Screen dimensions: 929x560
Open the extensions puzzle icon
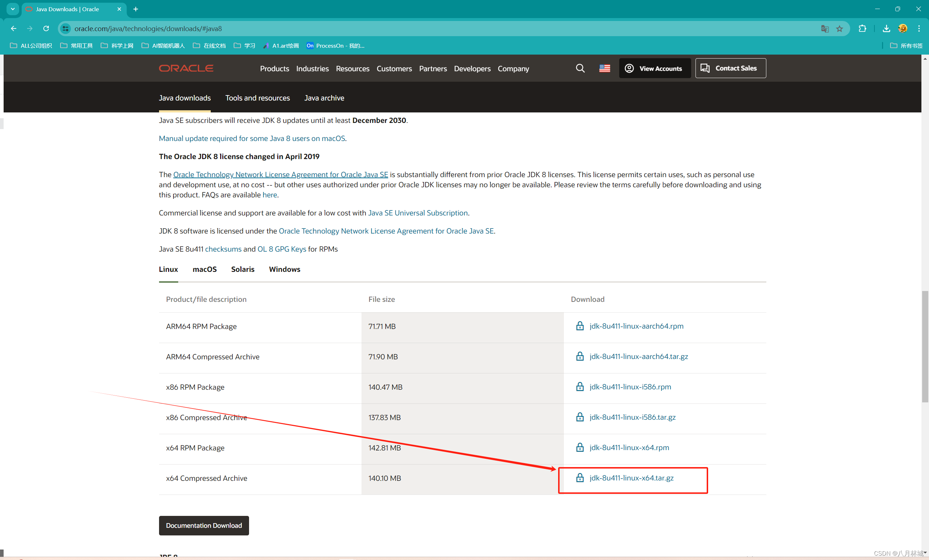(862, 29)
